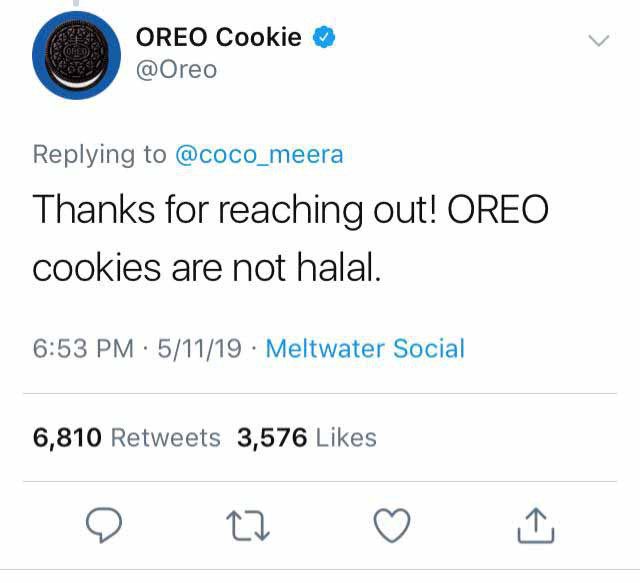640x583 pixels.
Task: Click the OREO Cookie display name
Action: click(218, 37)
